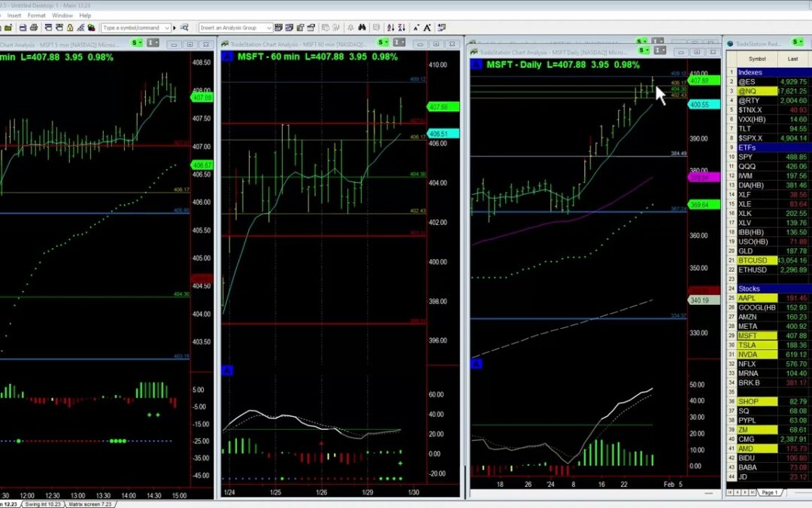Click the 'Page 1' RadarScreen sheet tab
Screen dimensions: 812x508
769,492
